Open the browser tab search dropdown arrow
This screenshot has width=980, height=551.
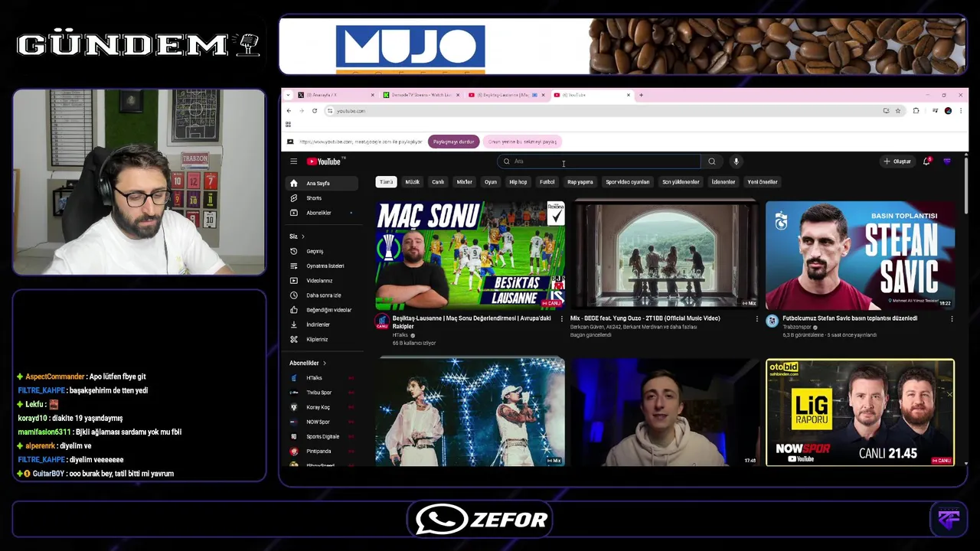(288, 95)
